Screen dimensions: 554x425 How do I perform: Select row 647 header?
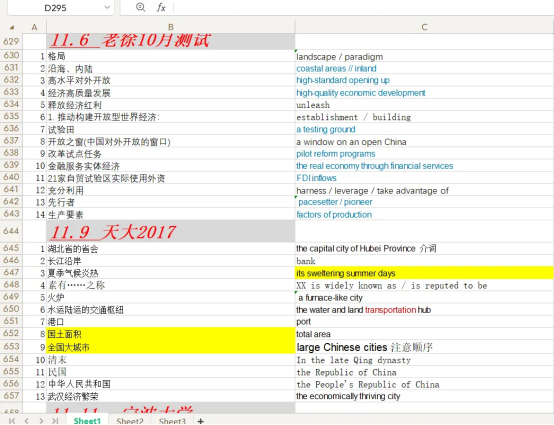11,272
